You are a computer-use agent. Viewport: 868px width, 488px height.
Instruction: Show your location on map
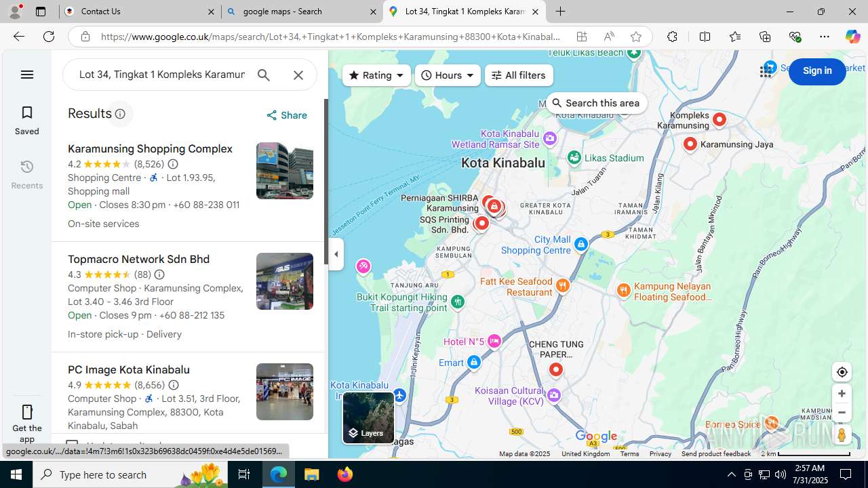(x=842, y=372)
